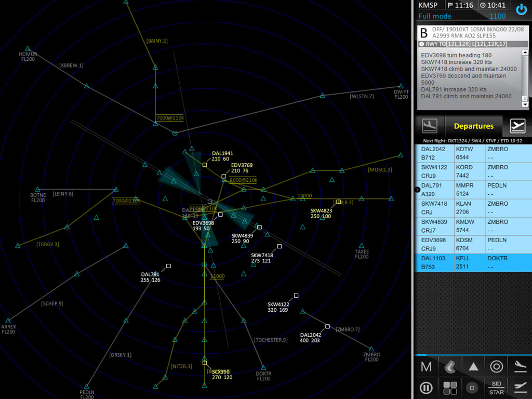Toggle waypoint triangle markers display
Image resolution: width=532 pixels, height=399 pixels.
coord(473,367)
